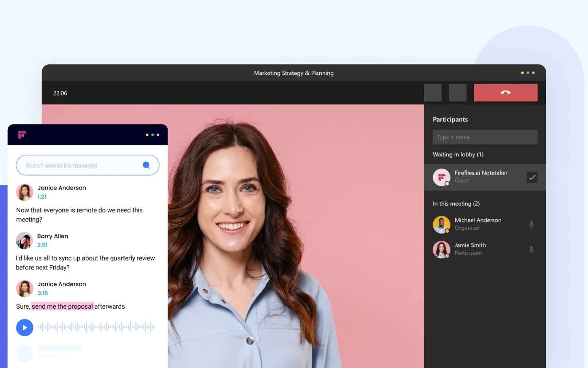Click Barry Allen's avatar in the transcript
The height and width of the screenshot is (368, 588).
pos(24,241)
